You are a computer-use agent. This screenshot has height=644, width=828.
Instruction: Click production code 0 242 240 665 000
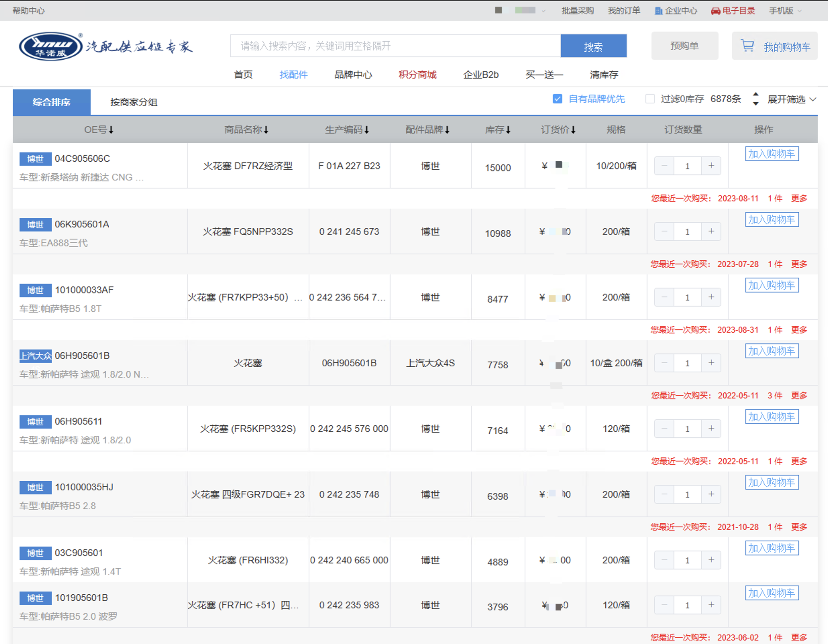pos(349,560)
